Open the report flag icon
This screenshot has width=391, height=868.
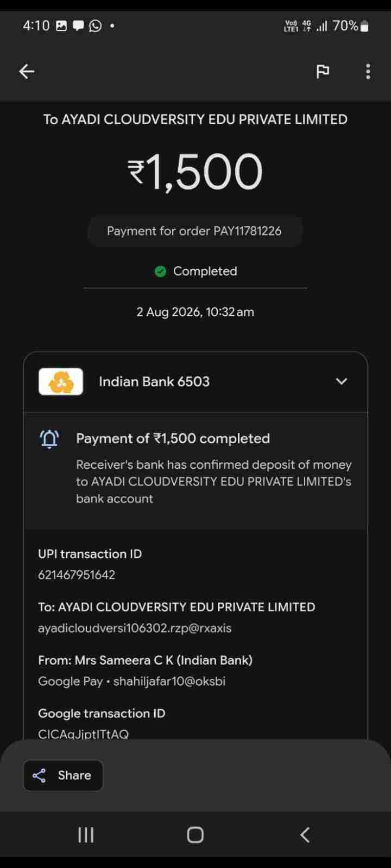pos(323,71)
